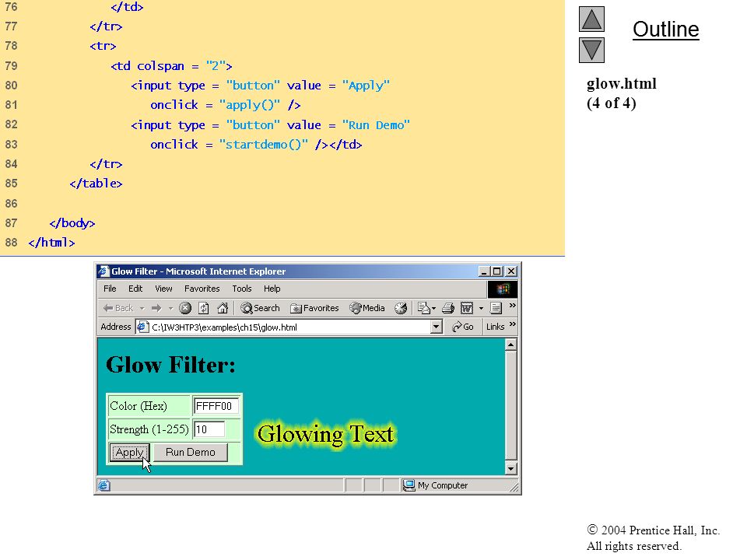
Task: Click the Back arrow in IE toolbar
Action: tap(117, 308)
